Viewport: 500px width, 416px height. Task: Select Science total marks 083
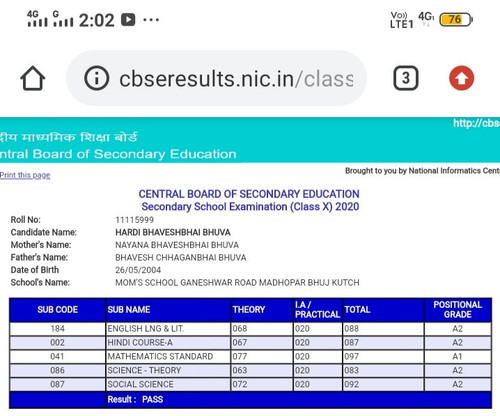[383, 370]
